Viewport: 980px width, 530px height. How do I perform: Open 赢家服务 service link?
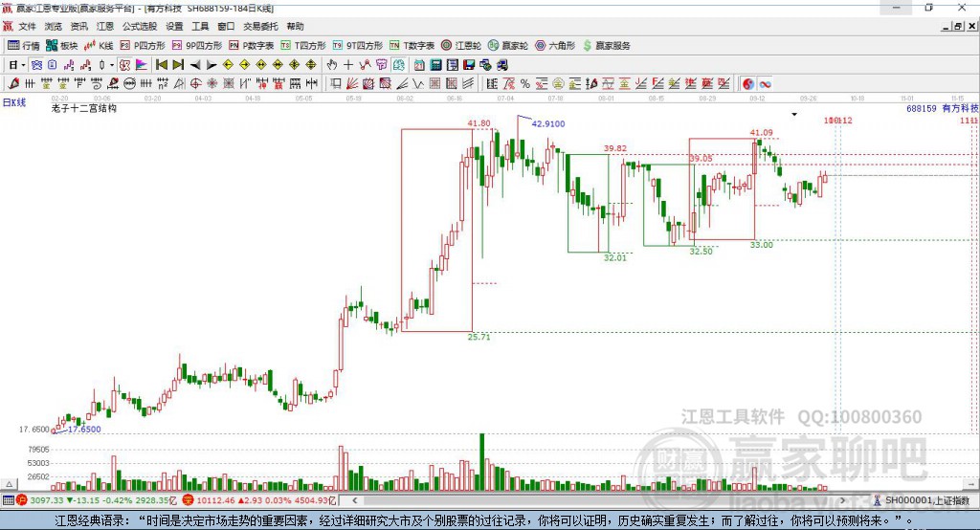click(606, 46)
